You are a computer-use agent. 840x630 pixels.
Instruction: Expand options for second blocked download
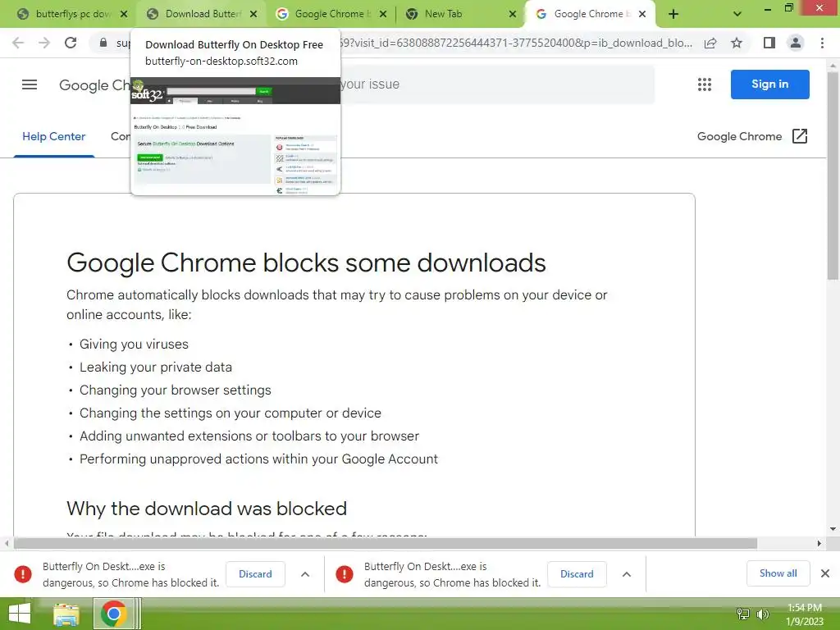coord(626,573)
